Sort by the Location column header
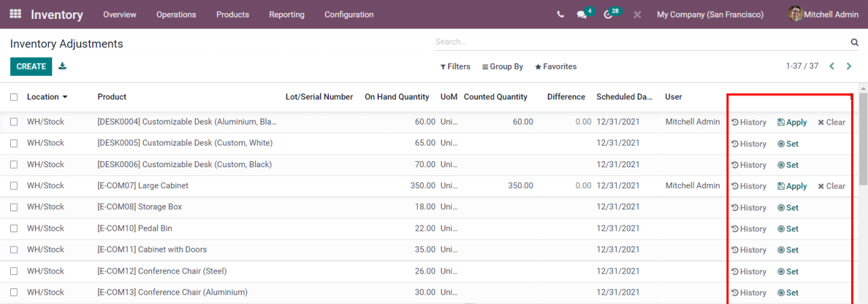The image size is (868, 304). pos(47,97)
